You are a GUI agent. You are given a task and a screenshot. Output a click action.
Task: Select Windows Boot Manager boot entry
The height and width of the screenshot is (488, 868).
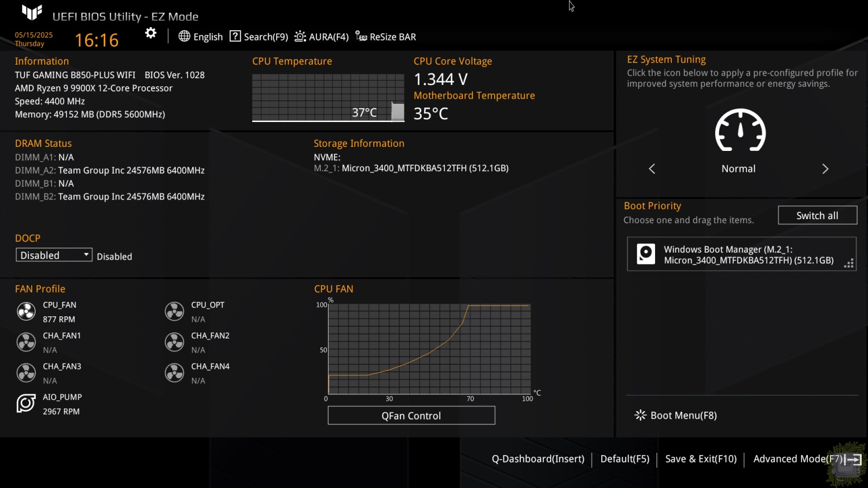point(741,254)
